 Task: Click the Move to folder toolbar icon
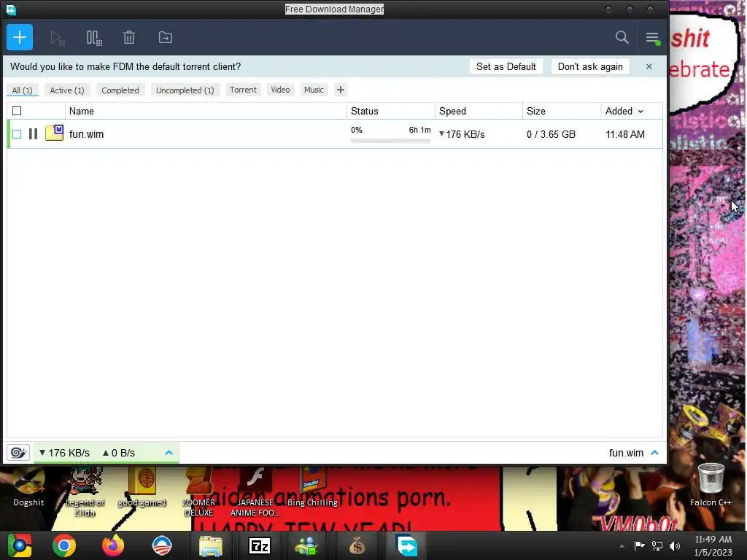tap(166, 38)
